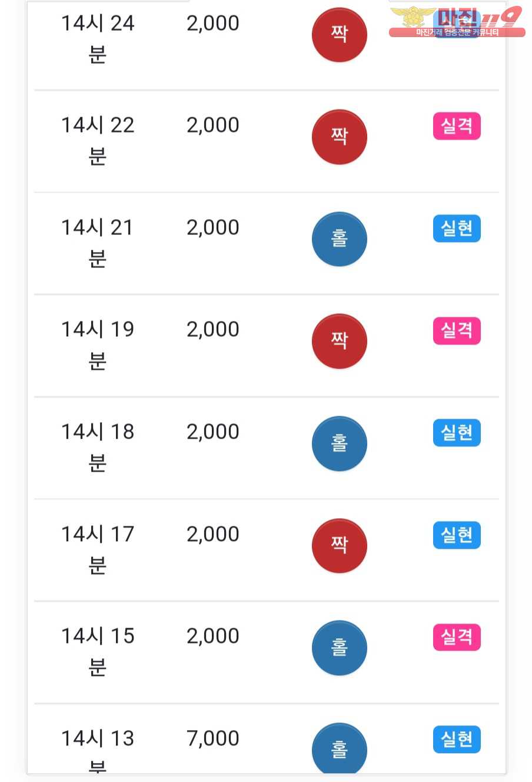
Task: Click the 7,000 amount for 14시 13분
Action: click(x=213, y=738)
